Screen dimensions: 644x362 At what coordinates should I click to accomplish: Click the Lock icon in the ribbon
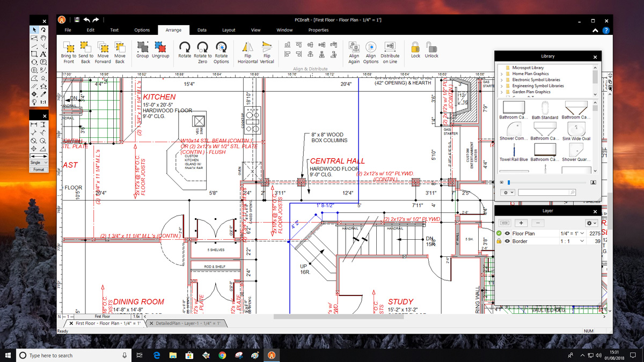tap(415, 47)
